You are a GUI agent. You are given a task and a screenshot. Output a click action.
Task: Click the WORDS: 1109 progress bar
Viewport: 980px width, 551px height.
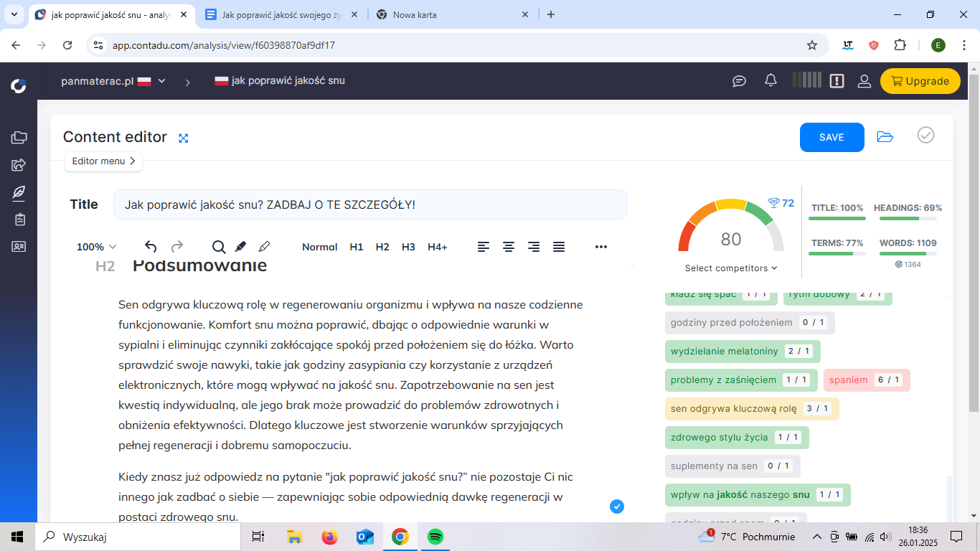pos(908,253)
